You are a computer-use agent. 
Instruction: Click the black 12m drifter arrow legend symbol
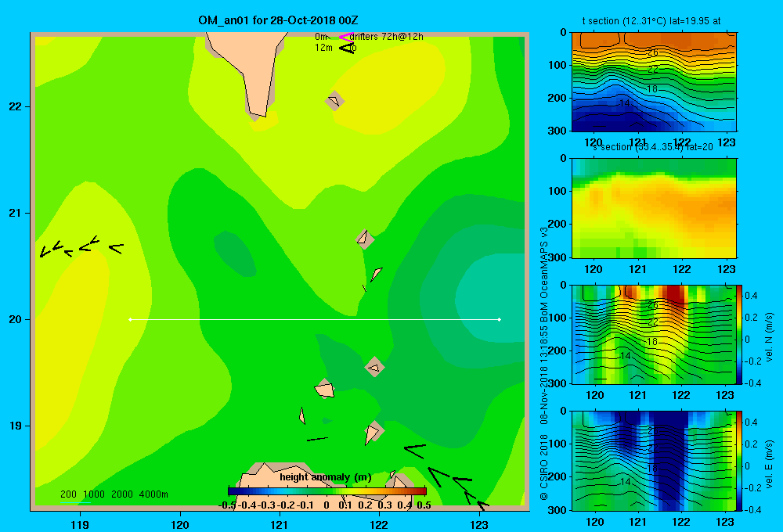coord(347,48)
